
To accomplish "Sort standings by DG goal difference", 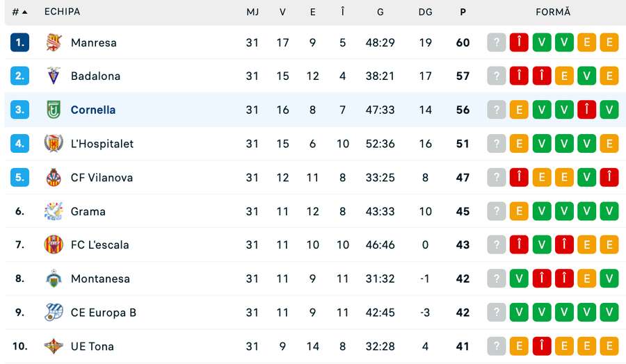I will tap(426, 12).
